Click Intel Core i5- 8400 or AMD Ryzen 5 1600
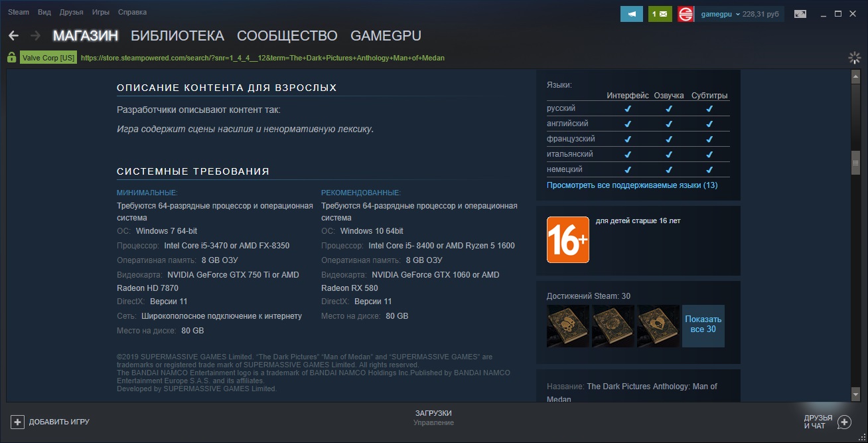Viewport: 868px width, 443px height. pos(442,246)
